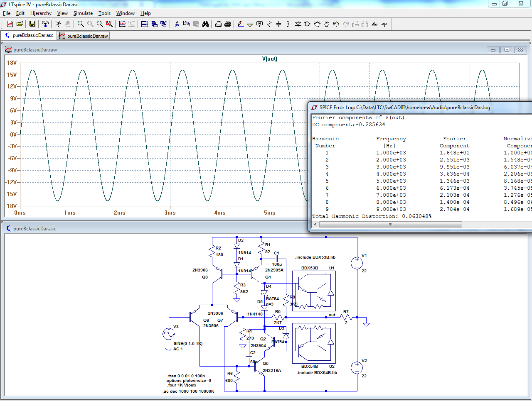Save the schematic with the floppy disk icon
532x401 pixels.
coord(32,24)
